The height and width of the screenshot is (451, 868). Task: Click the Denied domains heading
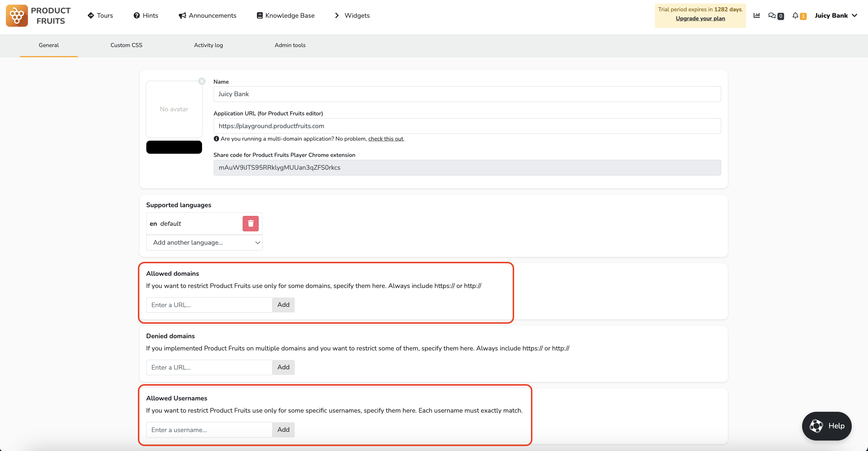(x=170, y=336)
